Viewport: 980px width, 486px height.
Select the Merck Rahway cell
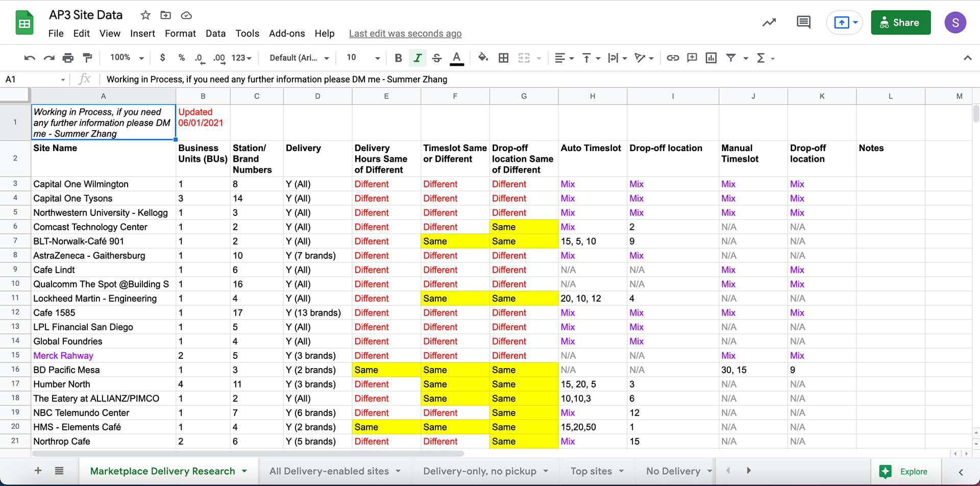(x=104, y=355)
